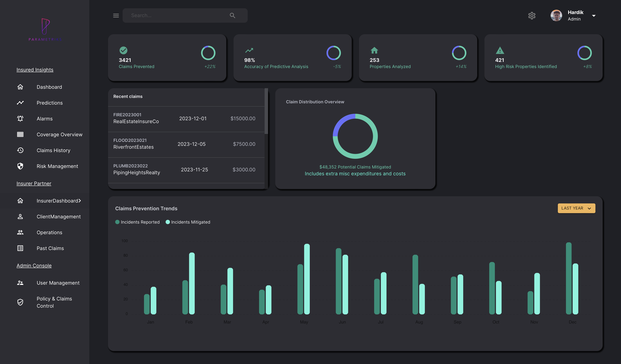Screen dimensions: 621x364
Task: Toggle Incidents Mitigated legend item
Action: coord(188,222)
